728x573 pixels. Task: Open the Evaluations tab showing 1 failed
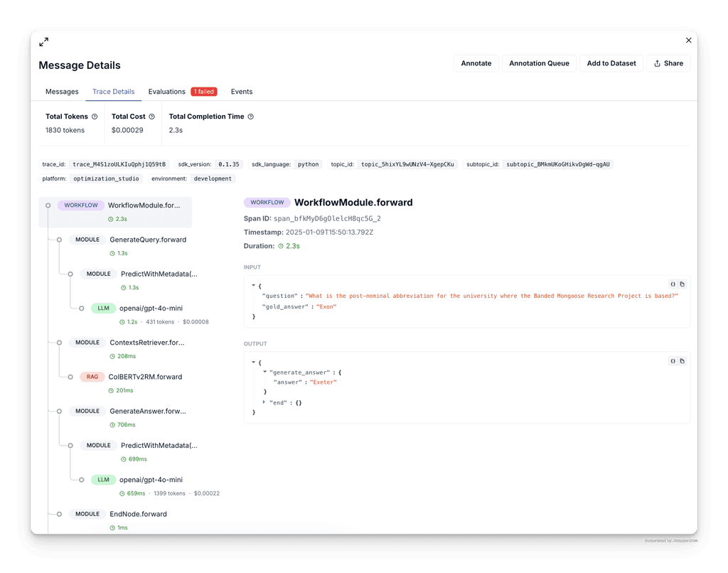[166, 91]
